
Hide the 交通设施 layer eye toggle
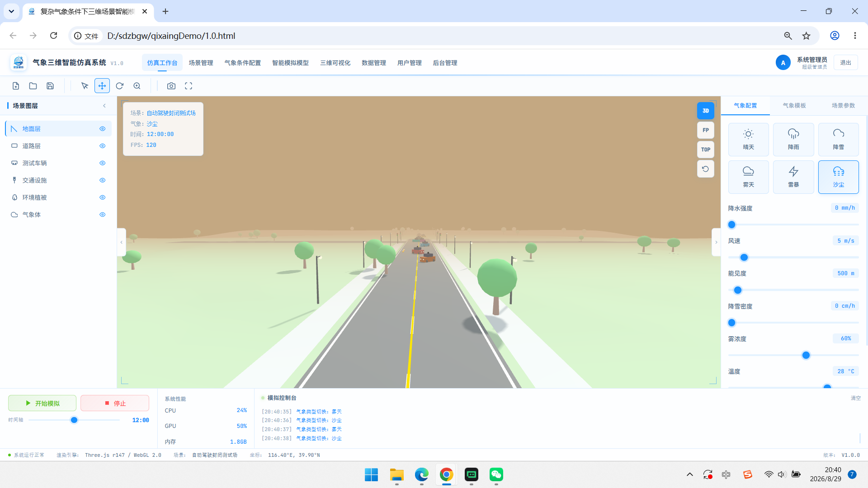pyautogui.click(x=103, y=180)
